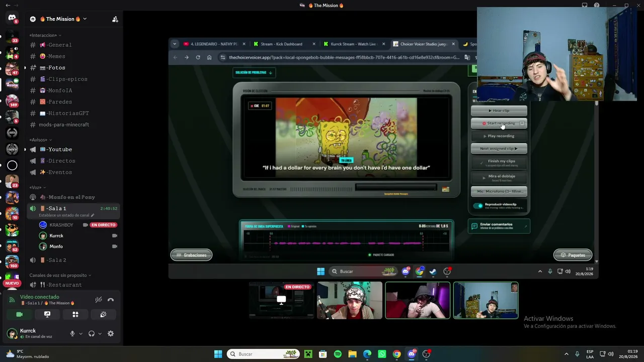Click the pink waveform in the Forma de onda panel
644x362 pixels.
tap(347, 243)
